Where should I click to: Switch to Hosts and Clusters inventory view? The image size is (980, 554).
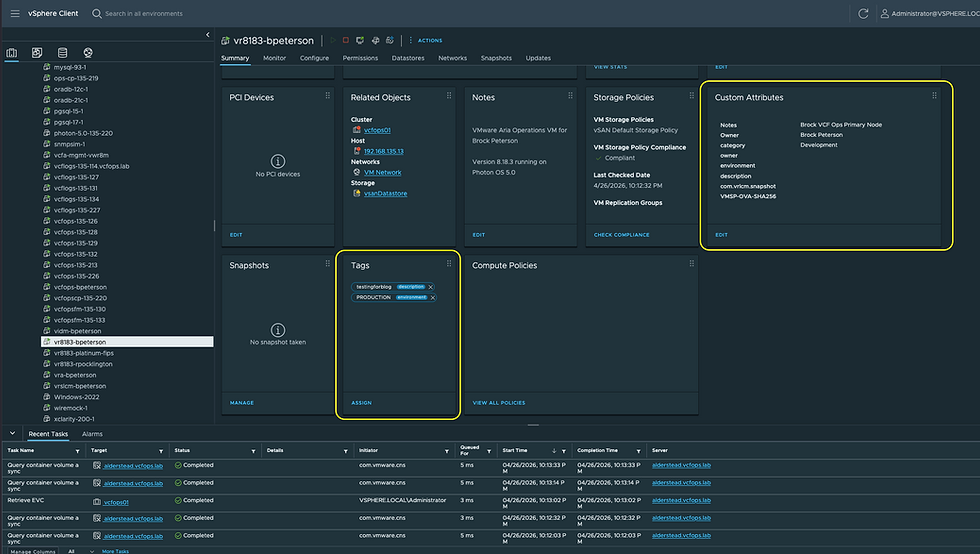pos(12,52)
